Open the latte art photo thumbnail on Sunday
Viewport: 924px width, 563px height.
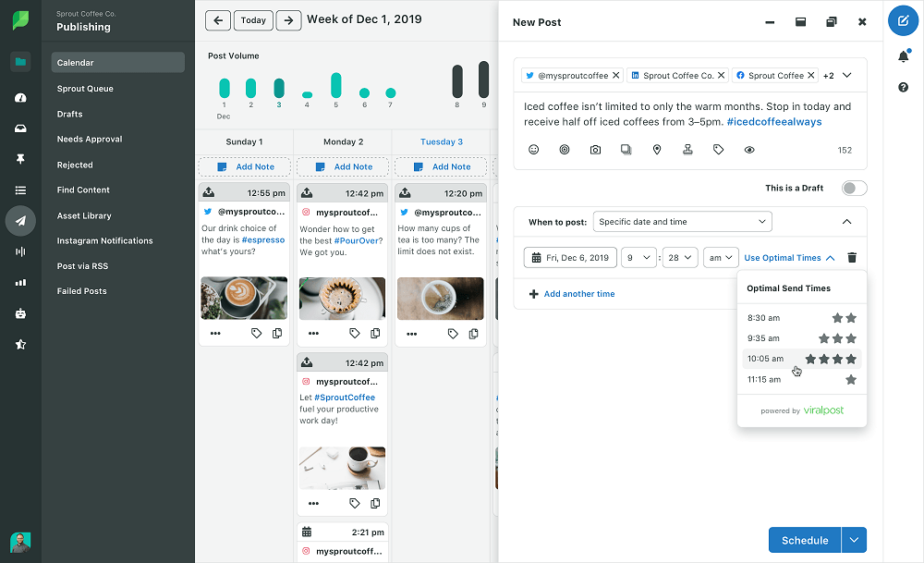point(244,299)
